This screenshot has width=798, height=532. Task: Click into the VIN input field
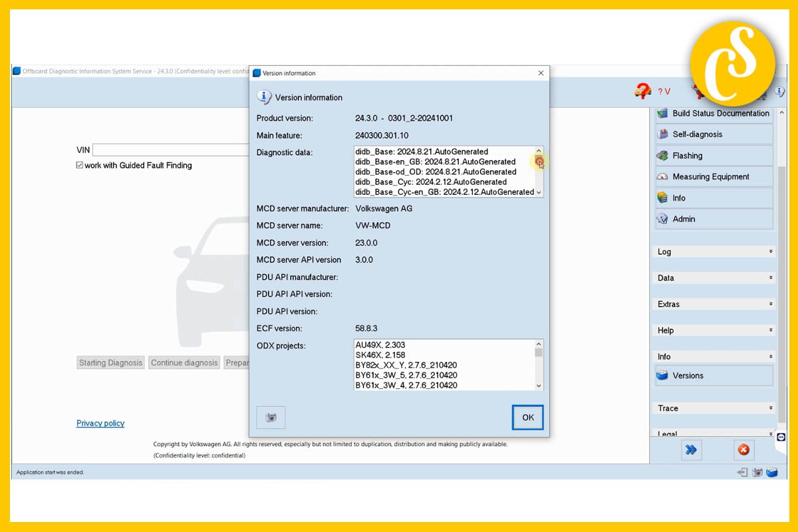[x=170, y=150]
